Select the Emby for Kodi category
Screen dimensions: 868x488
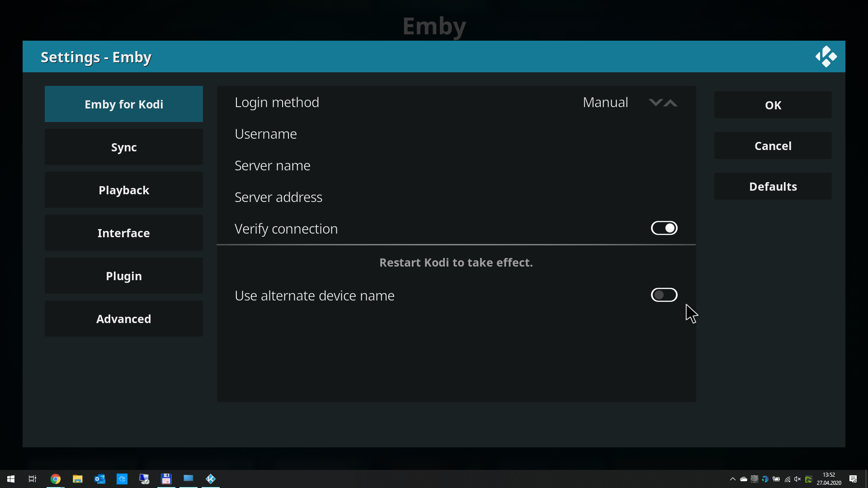tap(124, 104)
